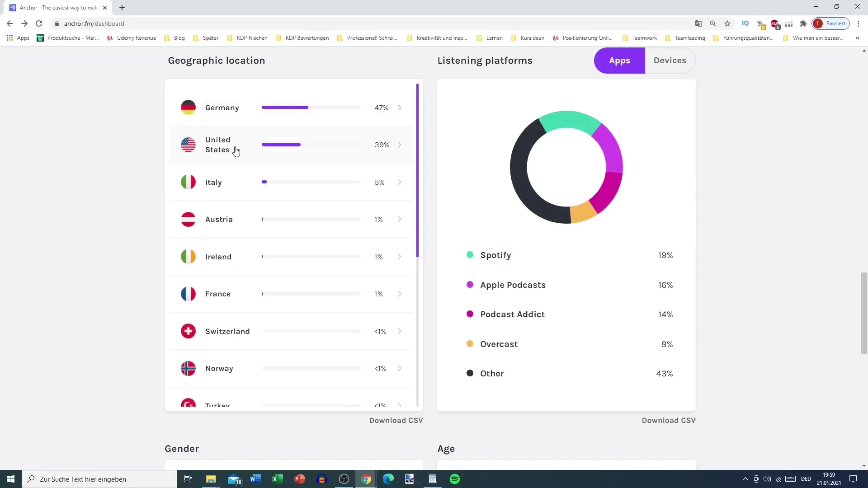Click the Apple Podcasts legend row
The height and width of the screenshot is (488, 868).
click(x=570, y=285)
